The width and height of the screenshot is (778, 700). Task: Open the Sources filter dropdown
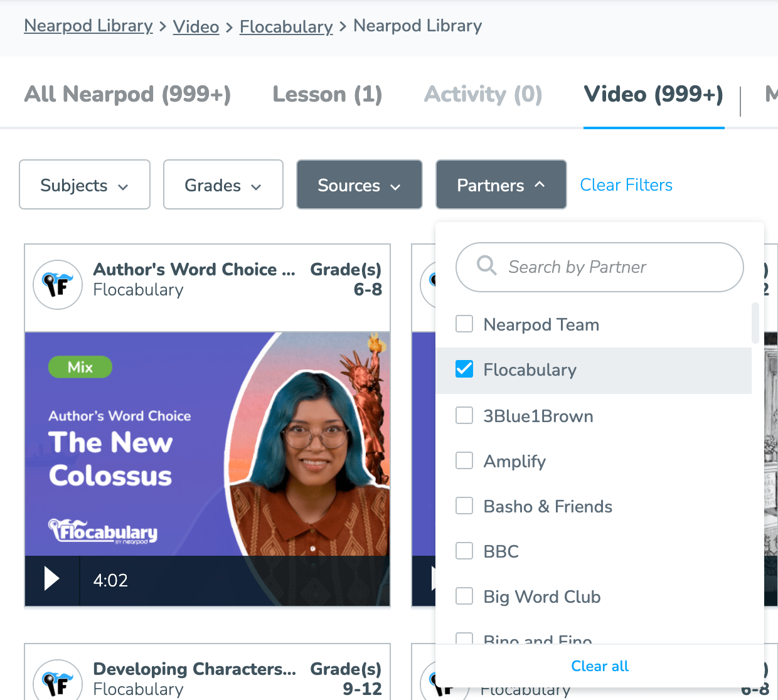(360, 184)
